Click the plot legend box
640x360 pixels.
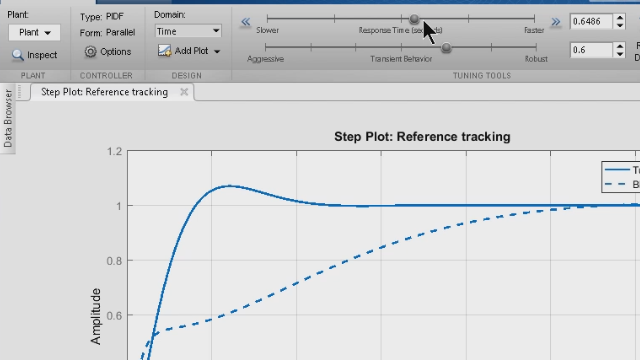pyautogui.click(x=620, y=177)
